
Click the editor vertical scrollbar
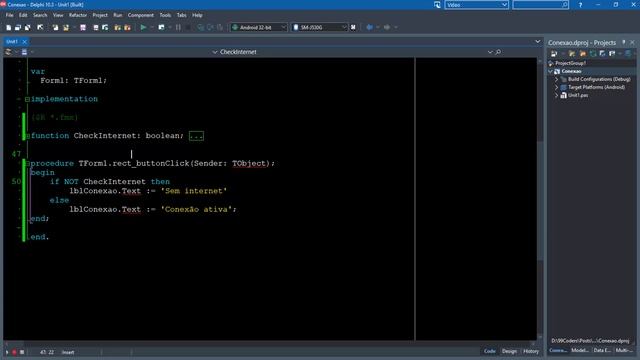pos(540,200)
